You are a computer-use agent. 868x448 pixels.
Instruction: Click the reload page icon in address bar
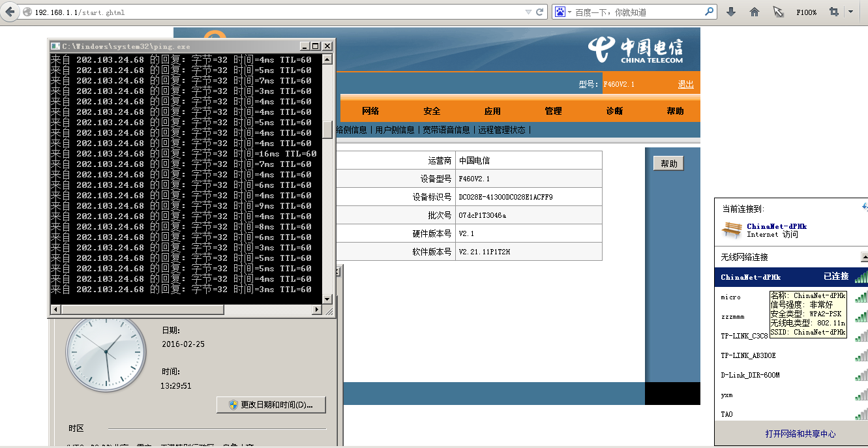(x=540, y=12)
